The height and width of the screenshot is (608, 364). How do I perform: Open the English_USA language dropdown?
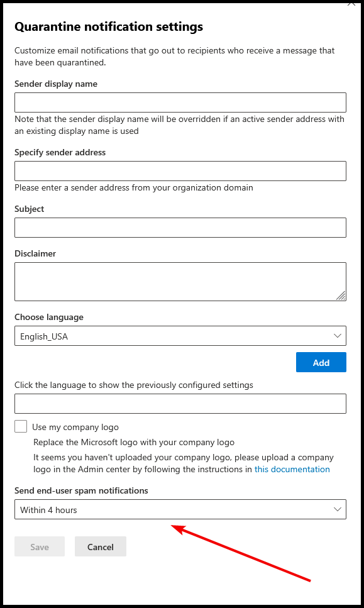[180, 336]
